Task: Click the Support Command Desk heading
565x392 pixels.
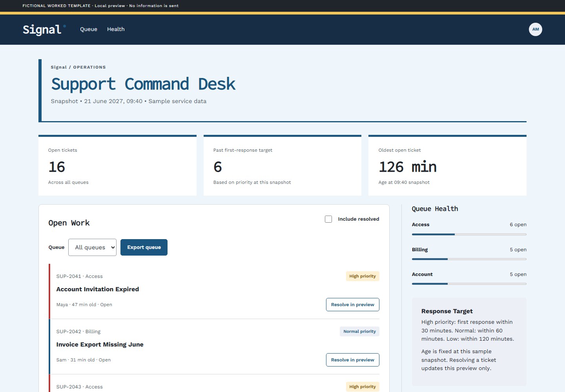Action: pyautogui.click(x=143, y=84)
